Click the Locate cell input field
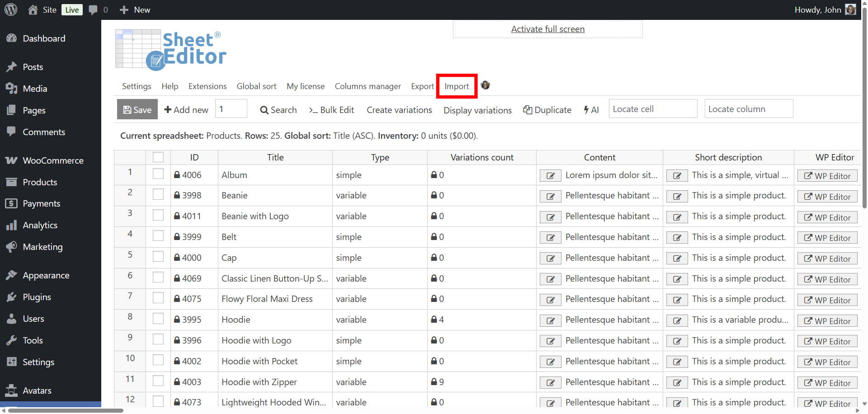This screenshot has height=414, width=868. point(652,109)
